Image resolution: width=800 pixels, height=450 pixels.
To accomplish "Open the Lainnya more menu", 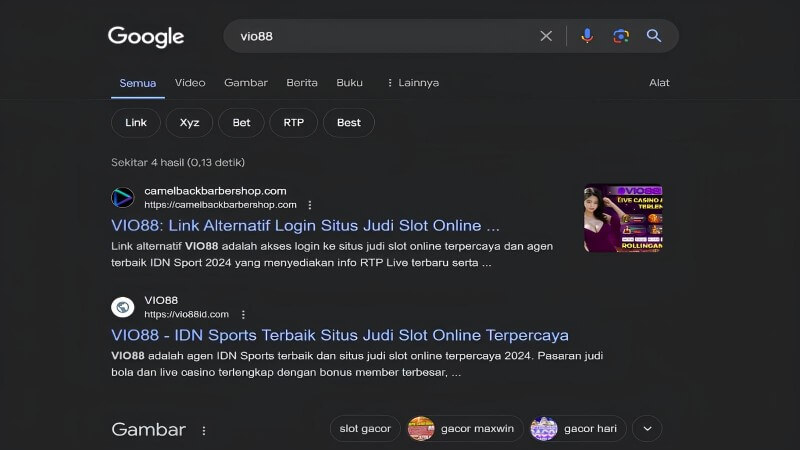I will 412,83.
